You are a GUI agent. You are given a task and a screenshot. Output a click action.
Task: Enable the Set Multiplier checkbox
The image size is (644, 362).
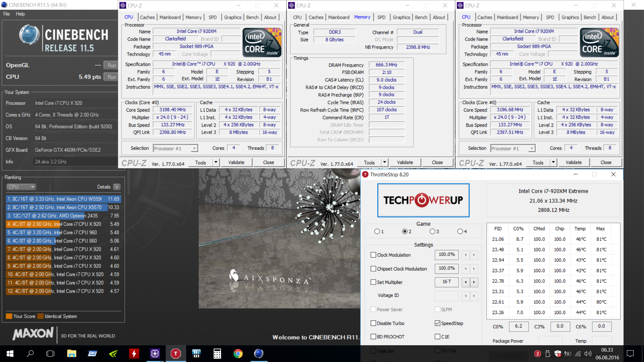coord(373,282)
